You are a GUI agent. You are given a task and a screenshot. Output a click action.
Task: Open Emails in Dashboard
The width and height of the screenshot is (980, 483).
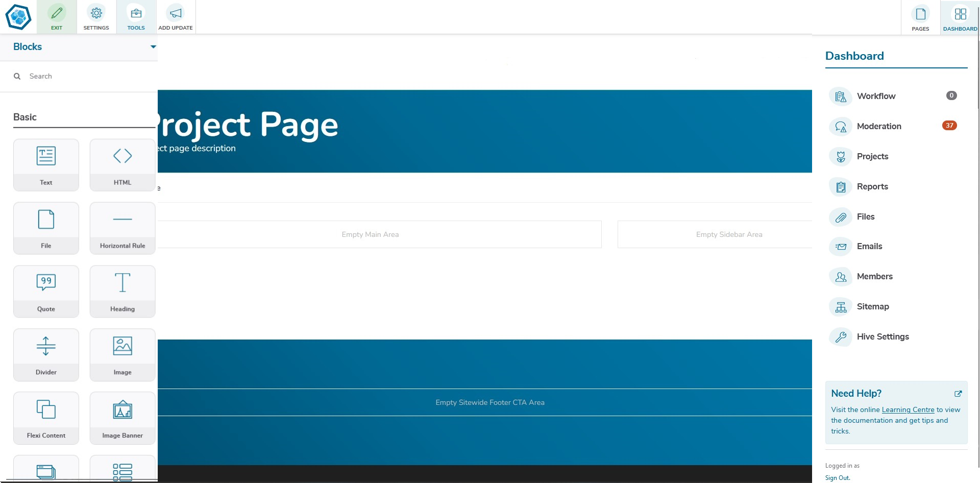point(869,246)
